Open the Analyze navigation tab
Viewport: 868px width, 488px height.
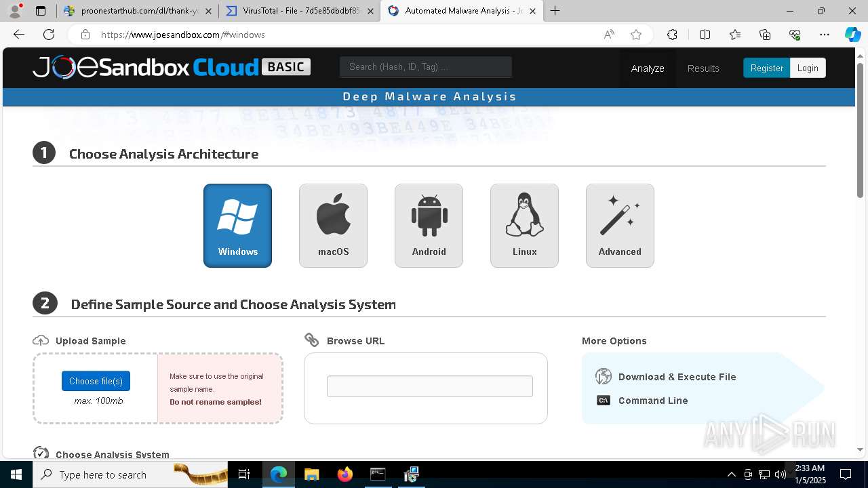pos(648,68)
